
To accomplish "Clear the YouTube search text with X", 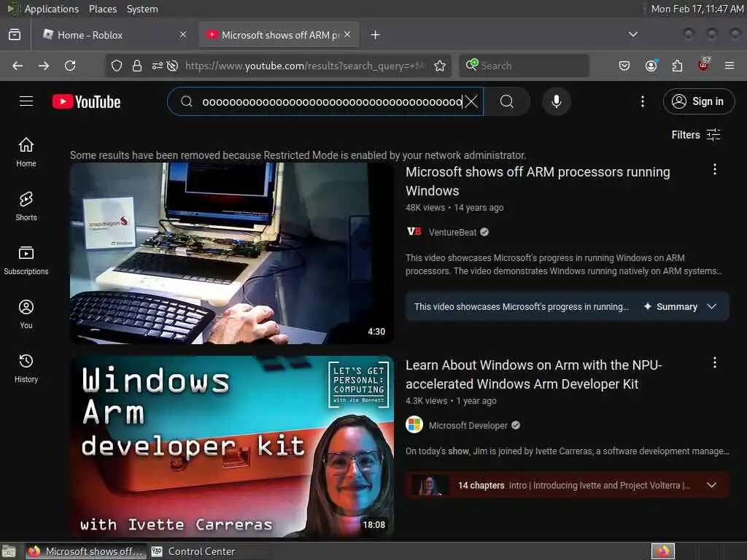I will 471,101.
